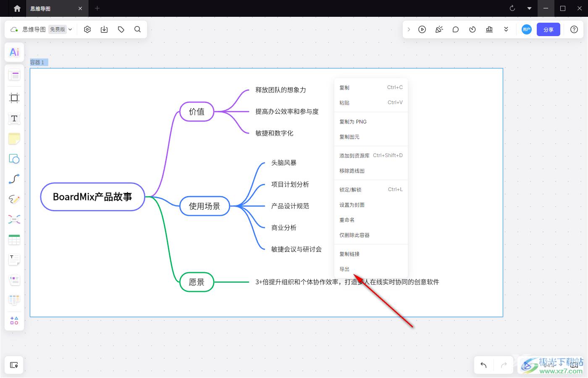
Task: Select the Text tool
Action: pyautogui.click(x=14, y=118)
